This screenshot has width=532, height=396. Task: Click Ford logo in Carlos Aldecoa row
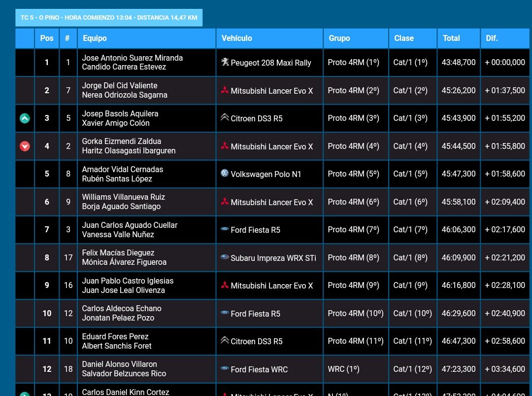coord(225,313)
